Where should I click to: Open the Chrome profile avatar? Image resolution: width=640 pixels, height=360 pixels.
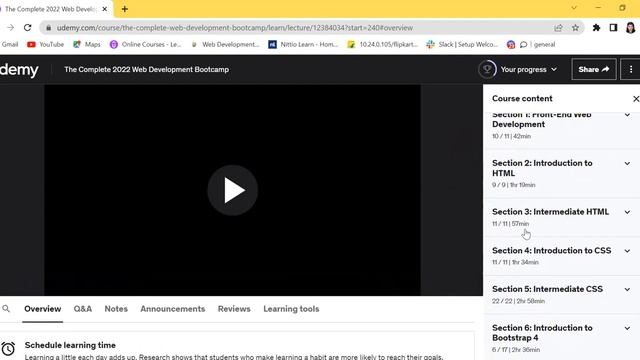coord(630,28)
